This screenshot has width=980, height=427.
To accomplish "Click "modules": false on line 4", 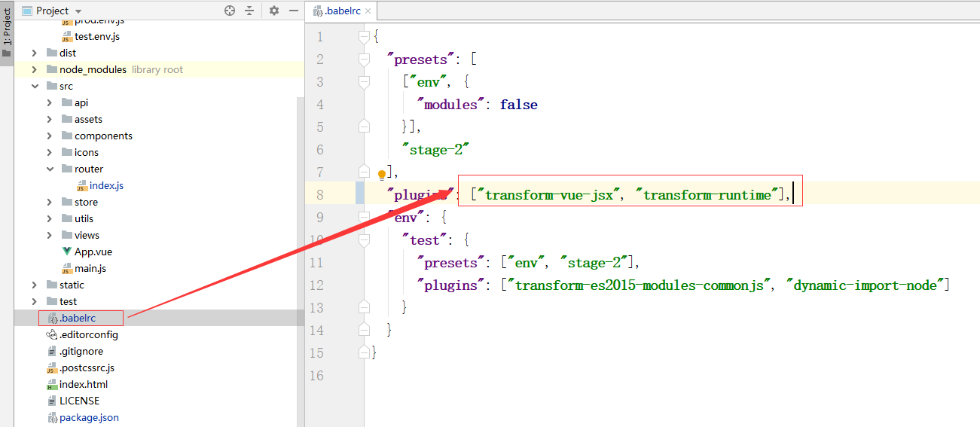I will [x=478, y=104].
